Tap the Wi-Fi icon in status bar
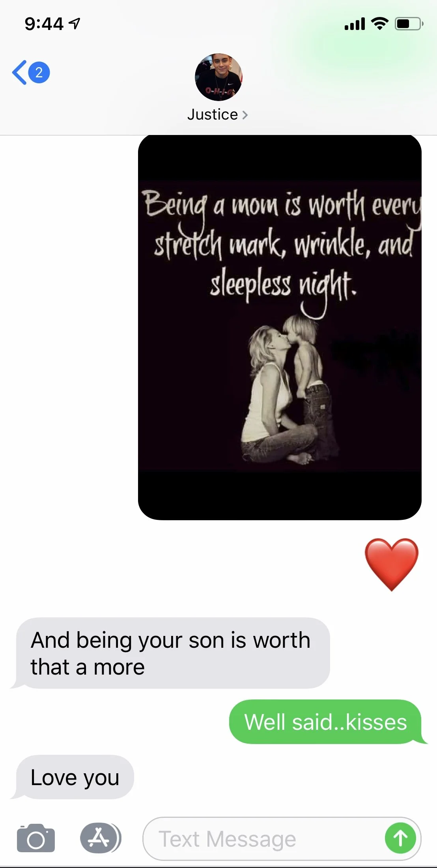The height and width of the screenshot is (868, 437). coord(380,24)
